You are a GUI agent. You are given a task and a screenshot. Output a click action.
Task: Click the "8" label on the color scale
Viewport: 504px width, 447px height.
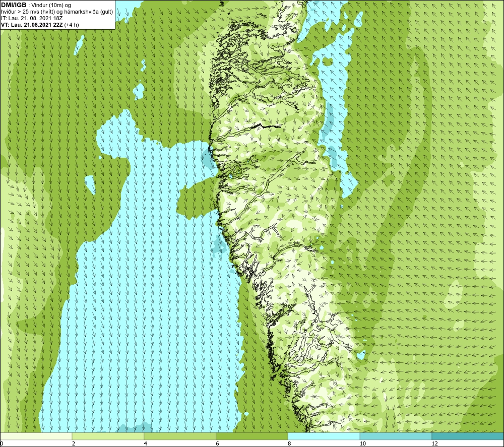(290, 444)
